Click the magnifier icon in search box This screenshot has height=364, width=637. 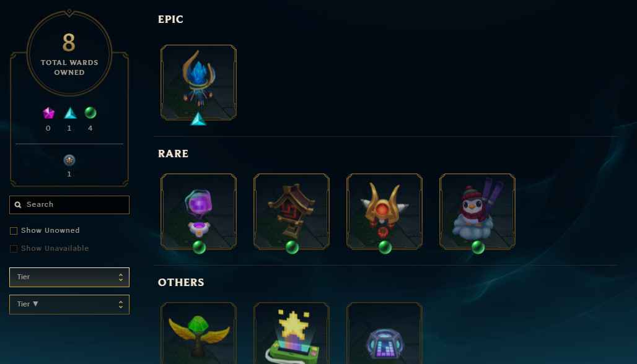18,204
